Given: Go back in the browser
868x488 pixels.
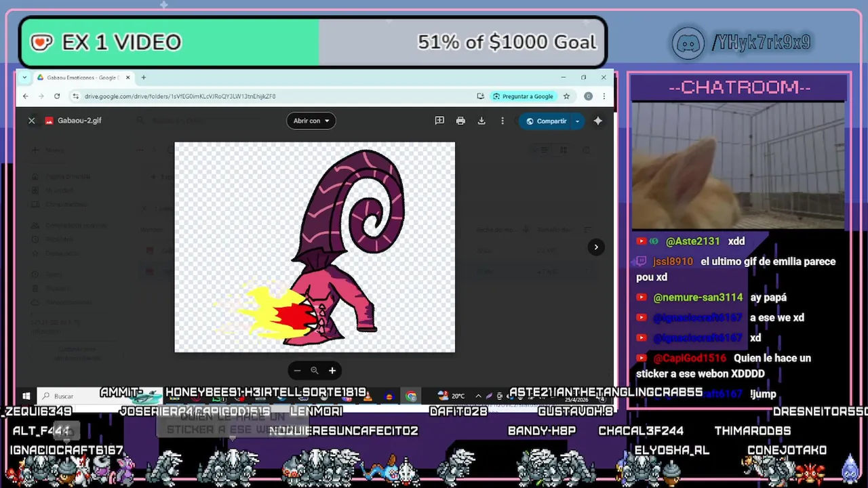Looking at the screenshot, I should 26,96.
